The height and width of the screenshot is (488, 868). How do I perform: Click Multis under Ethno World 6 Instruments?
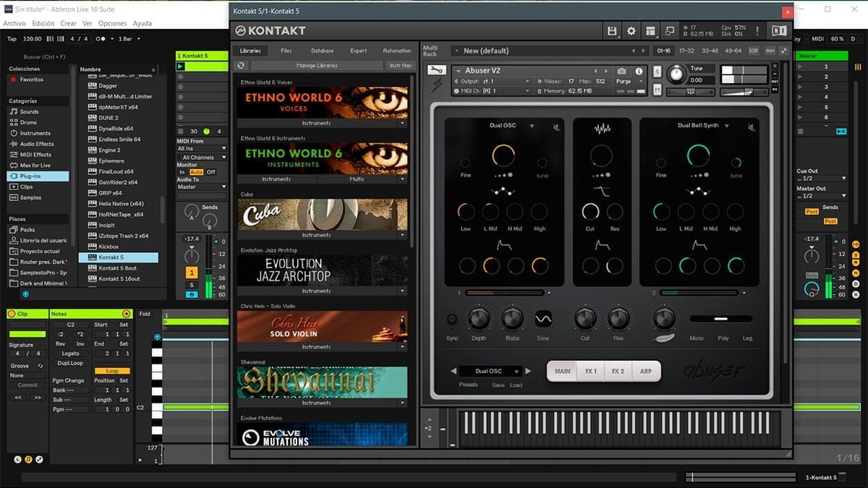[x=357, y=179]
